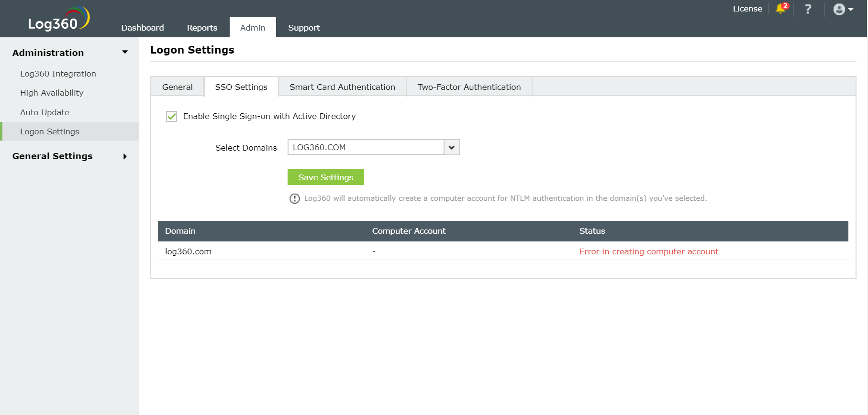Click the Log360 logo

click(58, 20)
